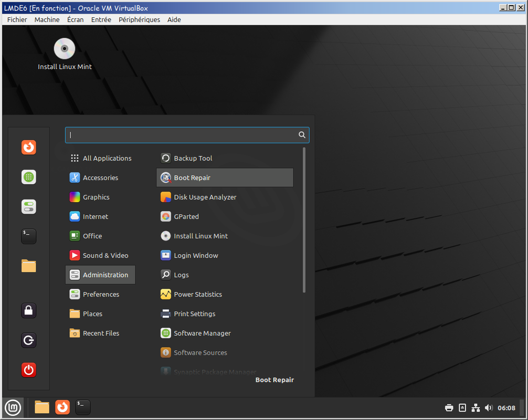Screen dimensions: 528x420
Task: Open the Périphériques menu in VirtualBox
Action: [140, 19]
